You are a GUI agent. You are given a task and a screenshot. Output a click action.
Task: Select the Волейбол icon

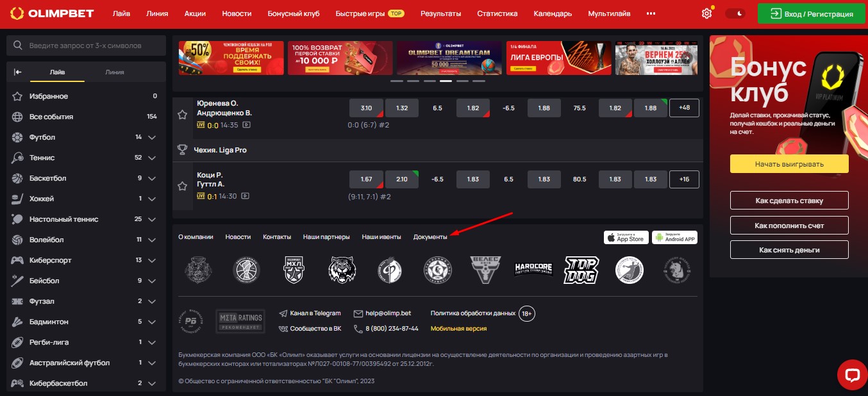(18, 240)
